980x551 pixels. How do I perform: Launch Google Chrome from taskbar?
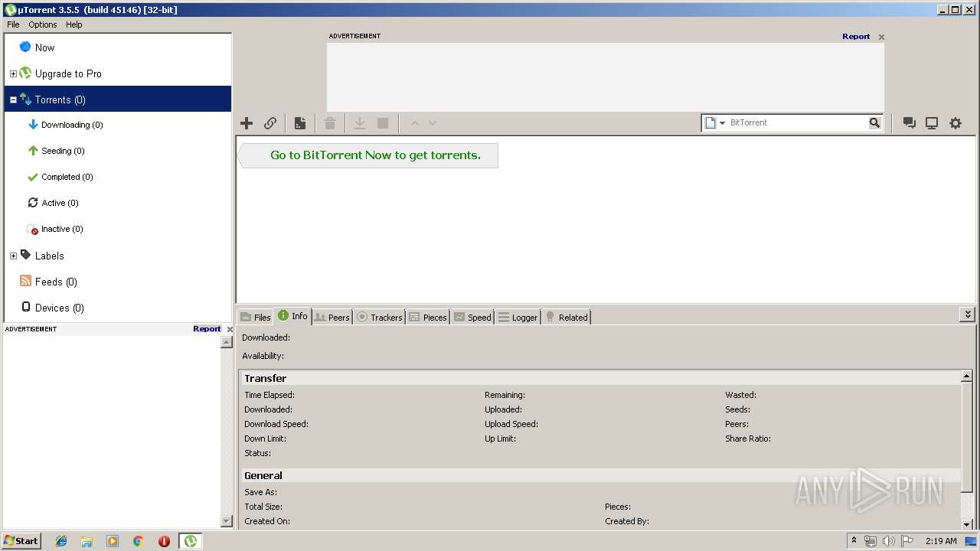[138, 541]
